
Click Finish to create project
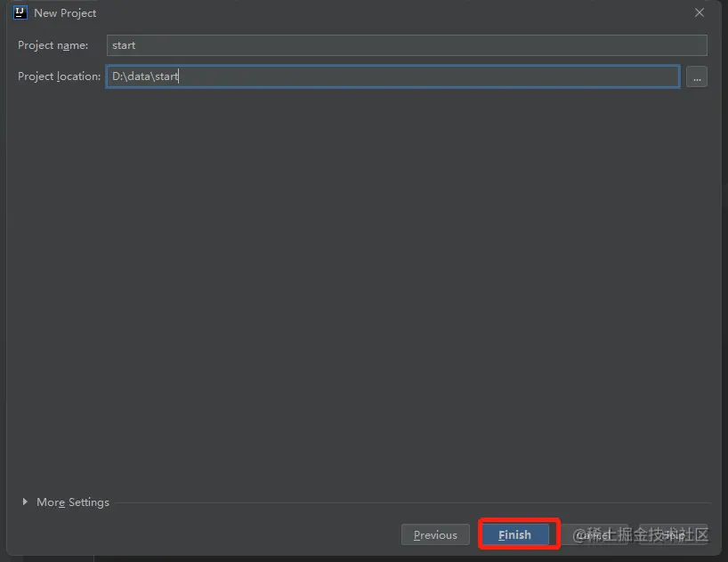tap(515, 534)
